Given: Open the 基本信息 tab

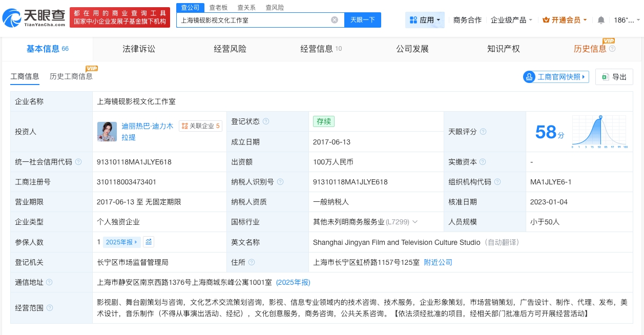Looking at the screenshot, I should coord(48,49).
